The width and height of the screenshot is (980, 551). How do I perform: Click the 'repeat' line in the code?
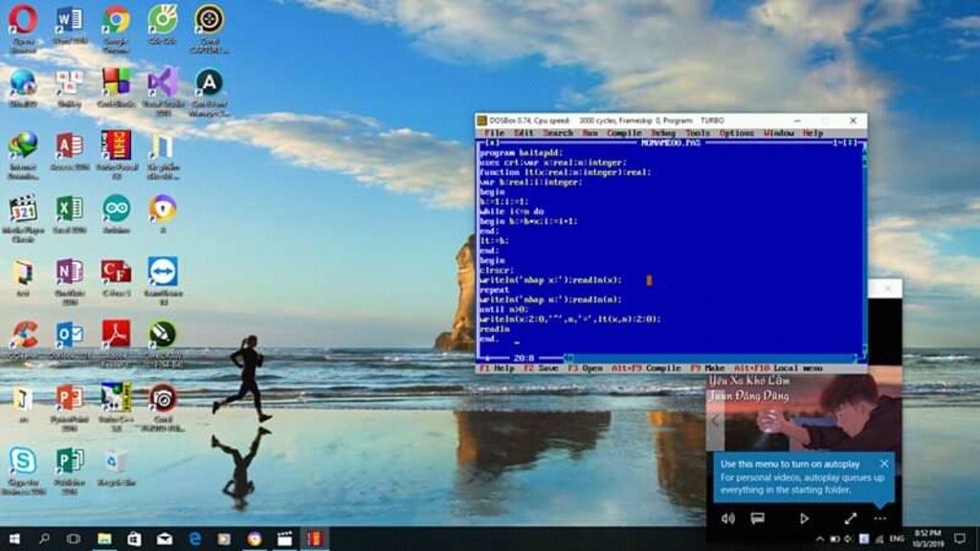coord(495,290)
